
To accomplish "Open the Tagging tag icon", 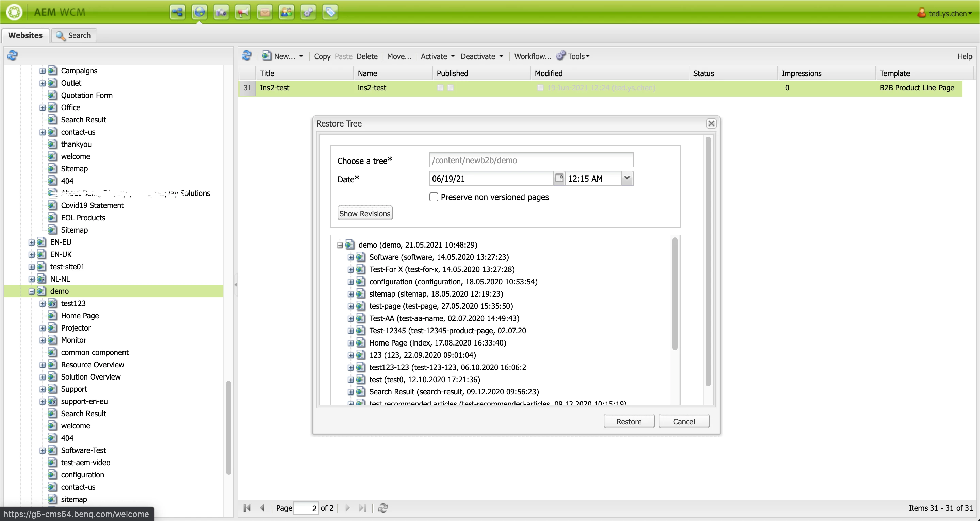I will 330,13.
